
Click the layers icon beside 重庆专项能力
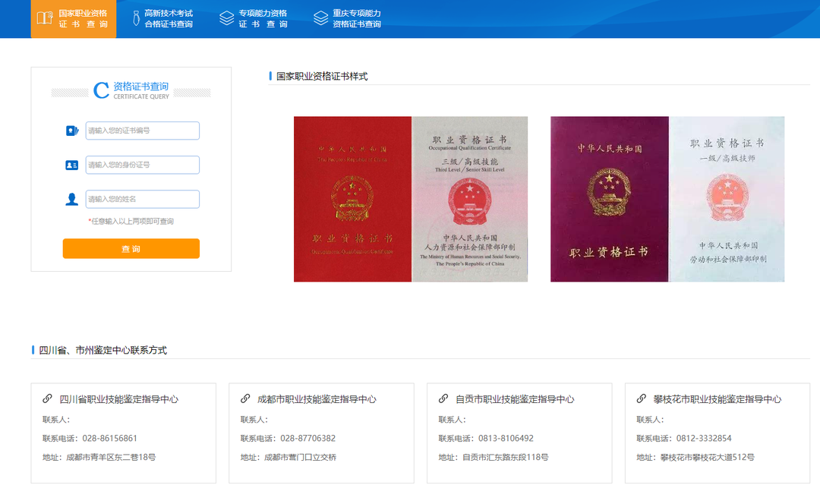coord(320,18)
